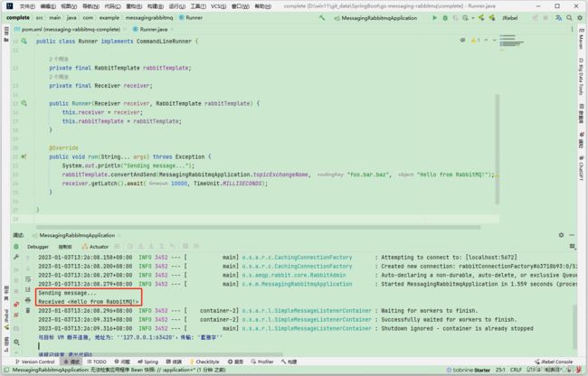Image resolution: width=588 pixels, height=376 pixels.
Task: Click horizontal scrollbar under code editor
Action: [258, 227]
